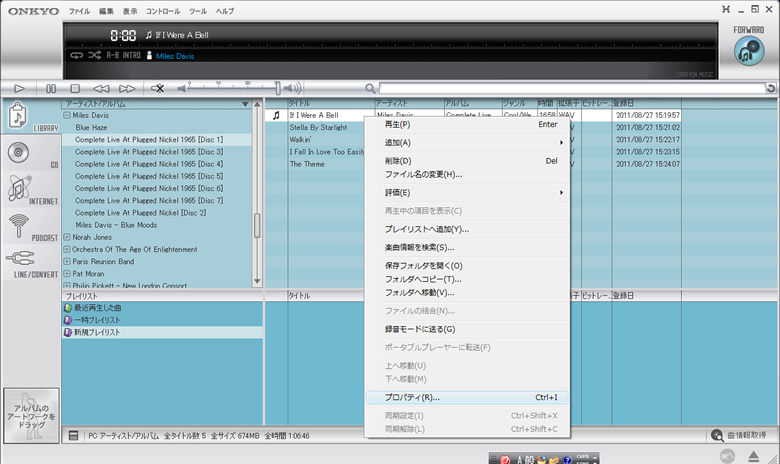
Task: Open the ツール menu
Action: 197,11
